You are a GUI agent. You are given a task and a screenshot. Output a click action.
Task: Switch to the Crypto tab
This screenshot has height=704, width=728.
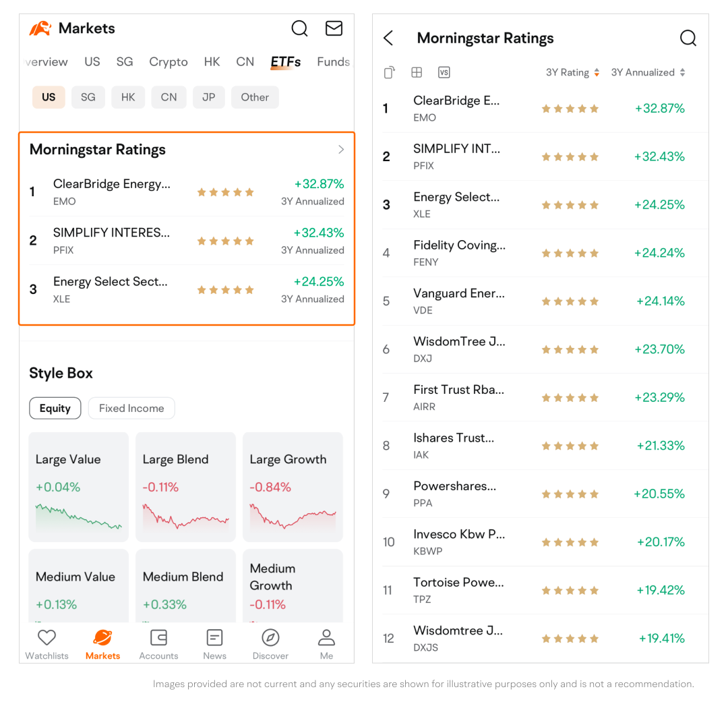click(x=169, y=62)
